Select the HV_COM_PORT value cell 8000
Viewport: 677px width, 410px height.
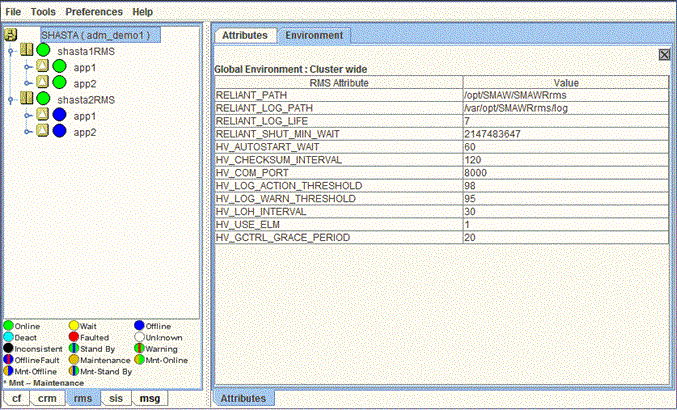point(564,172)
